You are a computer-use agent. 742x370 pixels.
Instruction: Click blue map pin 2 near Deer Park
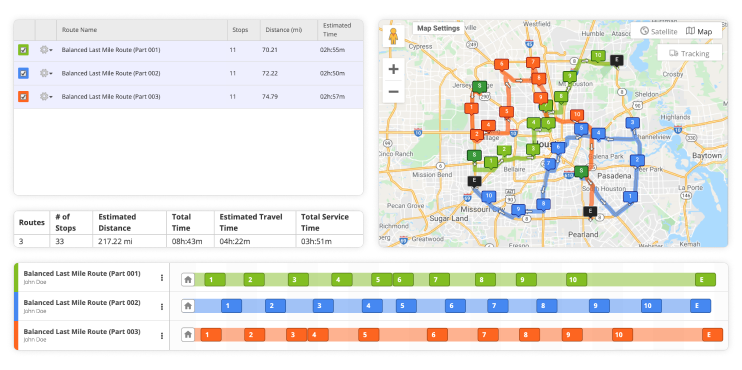tap(637, 160)
